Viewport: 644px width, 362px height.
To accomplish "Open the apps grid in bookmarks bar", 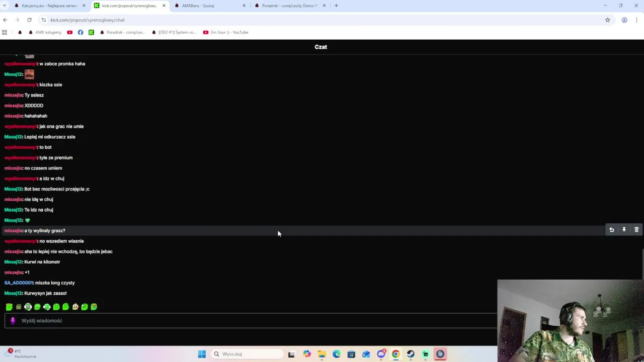I will pyautogui.click(x=5, y=32).
